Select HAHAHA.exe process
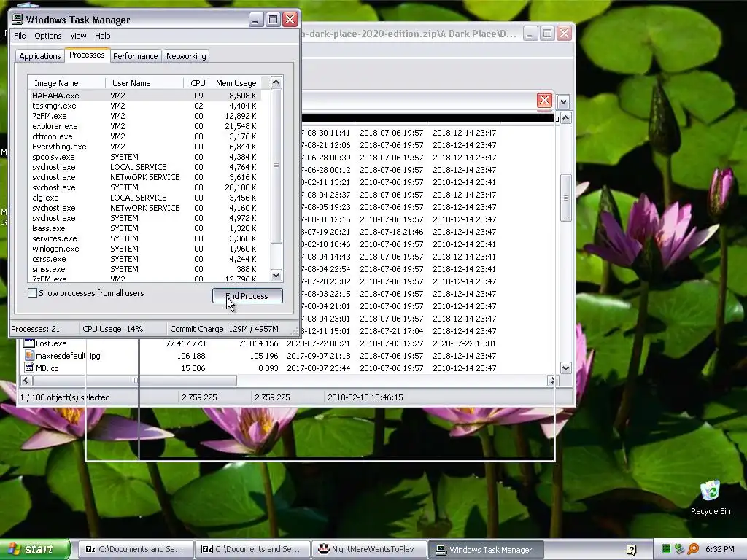 [x=145, y=96]
